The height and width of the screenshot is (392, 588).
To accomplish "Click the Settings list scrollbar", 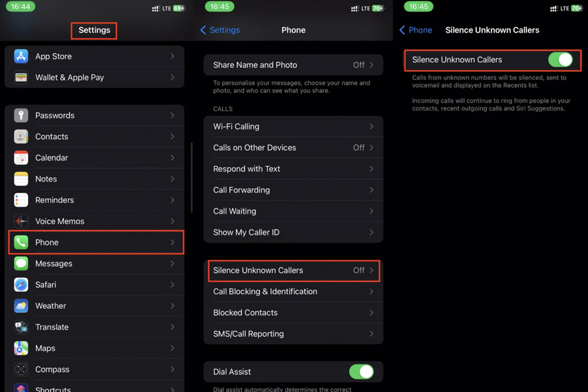I will (x=191, y=178).
